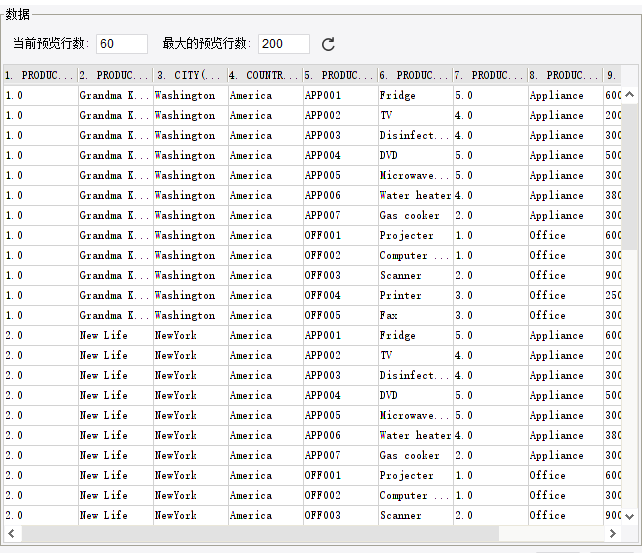Click DVD cell in the New Life row

pos(415,396)
